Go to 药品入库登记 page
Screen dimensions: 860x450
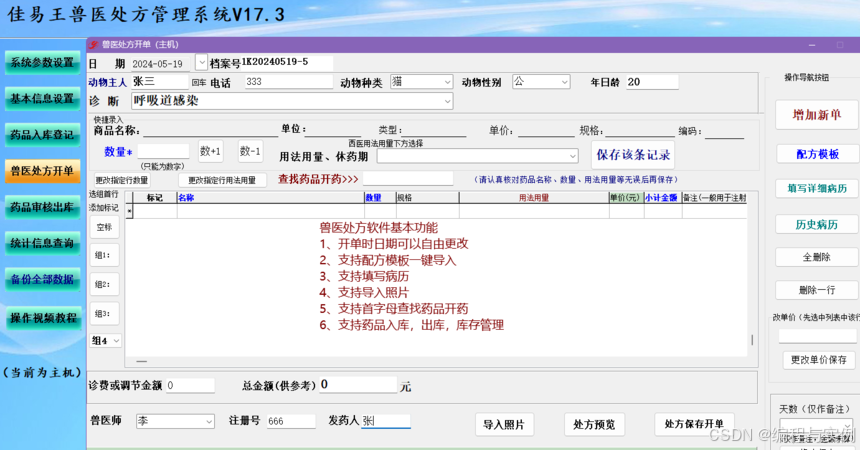coord(42,134)
